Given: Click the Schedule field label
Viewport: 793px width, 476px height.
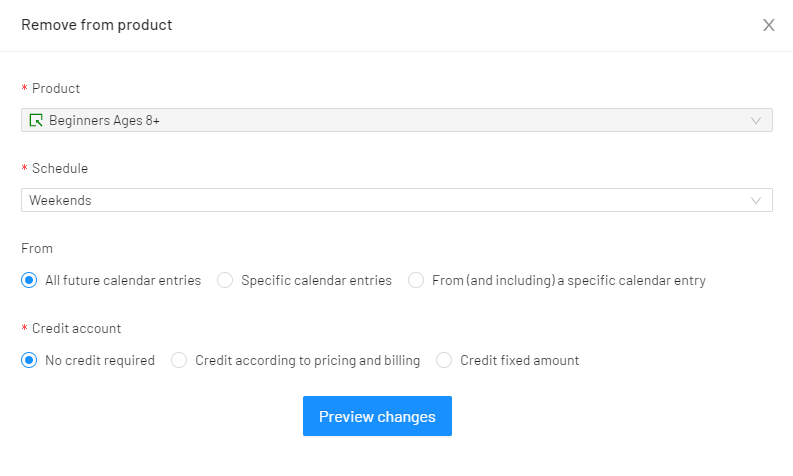Looking at the screenshot, I should (x=60, y=168).
